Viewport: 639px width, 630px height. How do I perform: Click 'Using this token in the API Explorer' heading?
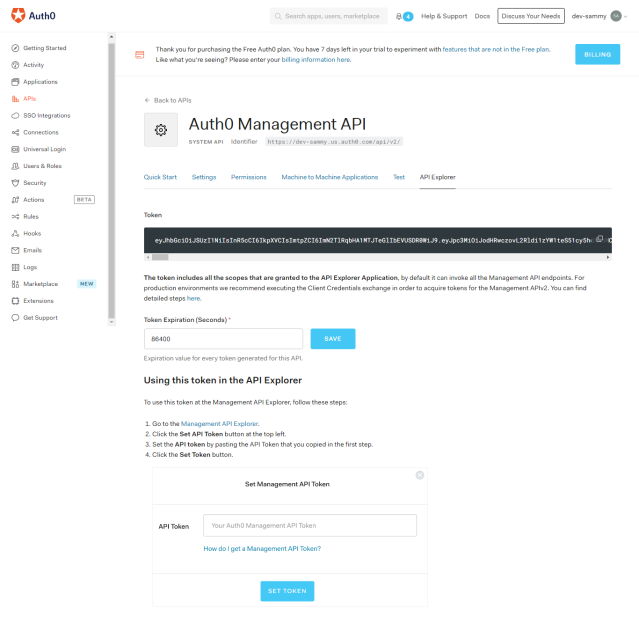coord(223,380)
